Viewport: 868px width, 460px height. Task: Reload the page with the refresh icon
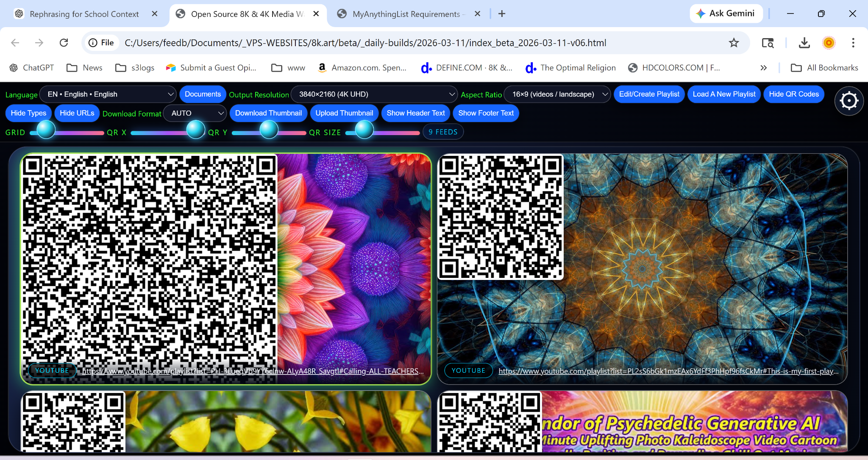(x=64, y=43)
